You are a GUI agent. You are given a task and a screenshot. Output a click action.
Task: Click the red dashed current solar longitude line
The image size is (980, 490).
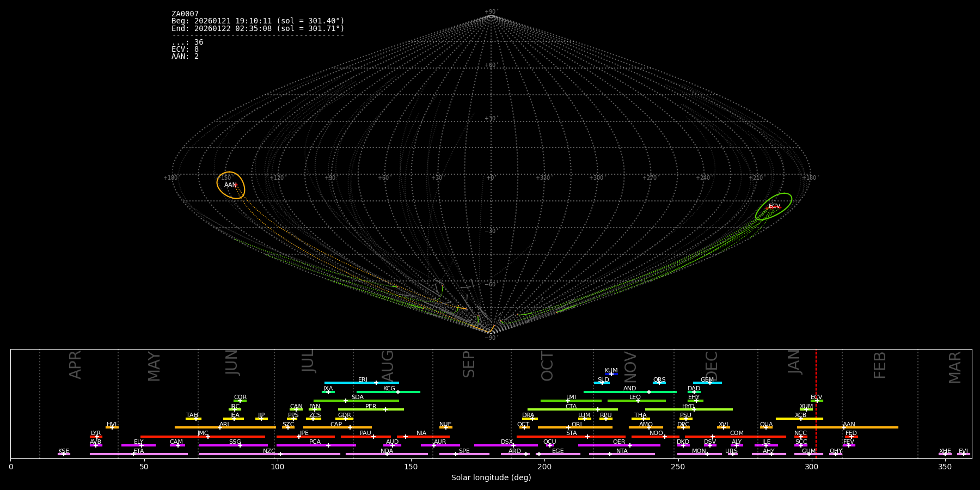pos(816,403)
